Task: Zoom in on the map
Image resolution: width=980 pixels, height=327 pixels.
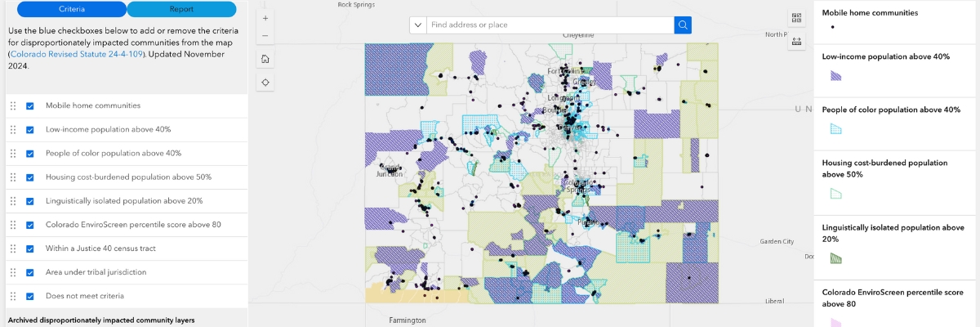Action: point(265,18)
